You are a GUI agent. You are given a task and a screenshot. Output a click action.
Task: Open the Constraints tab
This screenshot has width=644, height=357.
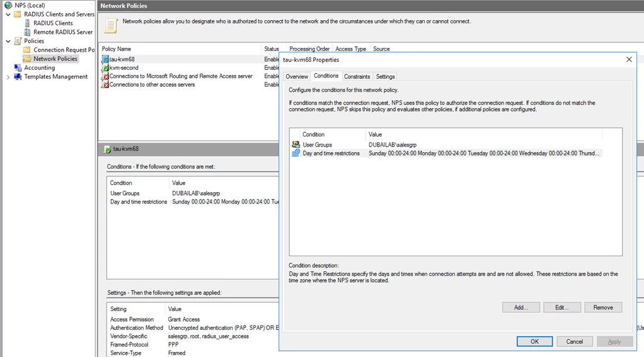click(357, 77)
